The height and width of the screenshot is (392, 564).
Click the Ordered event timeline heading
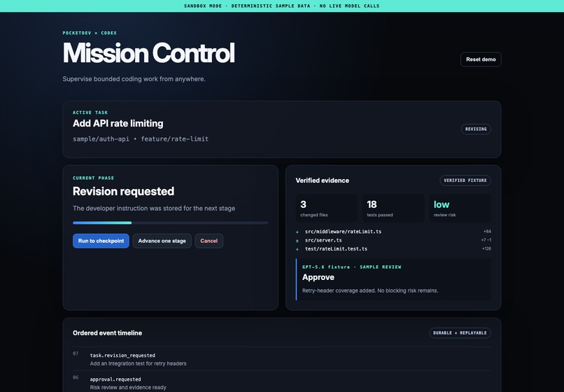107,333
